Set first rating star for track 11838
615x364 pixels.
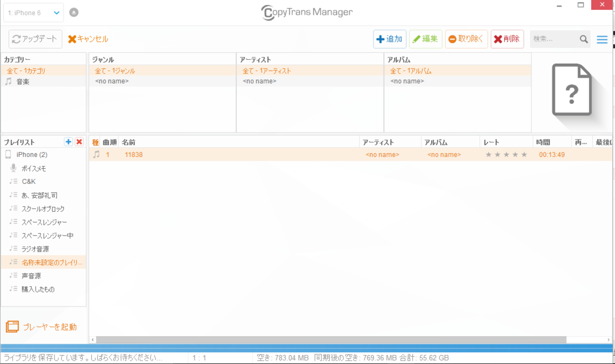tap(488, 155)
